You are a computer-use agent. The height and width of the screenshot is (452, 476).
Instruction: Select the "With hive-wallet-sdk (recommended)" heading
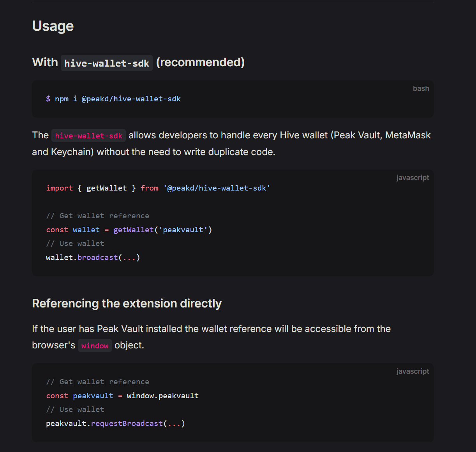(138, 62)
